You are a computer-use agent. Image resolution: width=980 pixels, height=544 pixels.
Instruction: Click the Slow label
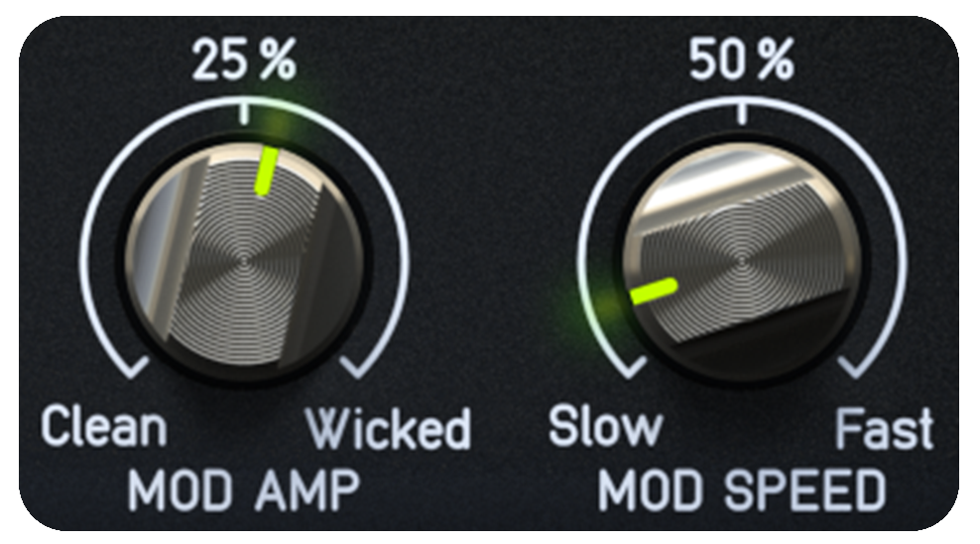[605, 427]
